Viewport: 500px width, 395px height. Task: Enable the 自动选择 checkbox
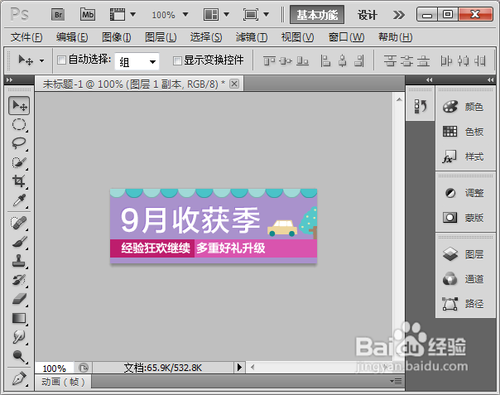click(61, 60)
